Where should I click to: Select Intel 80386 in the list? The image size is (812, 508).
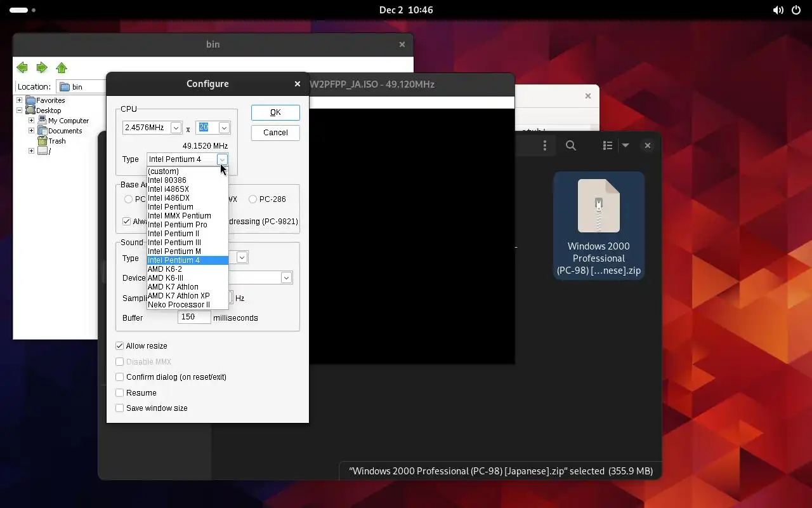pyautogui.click(x=187, y=180)
